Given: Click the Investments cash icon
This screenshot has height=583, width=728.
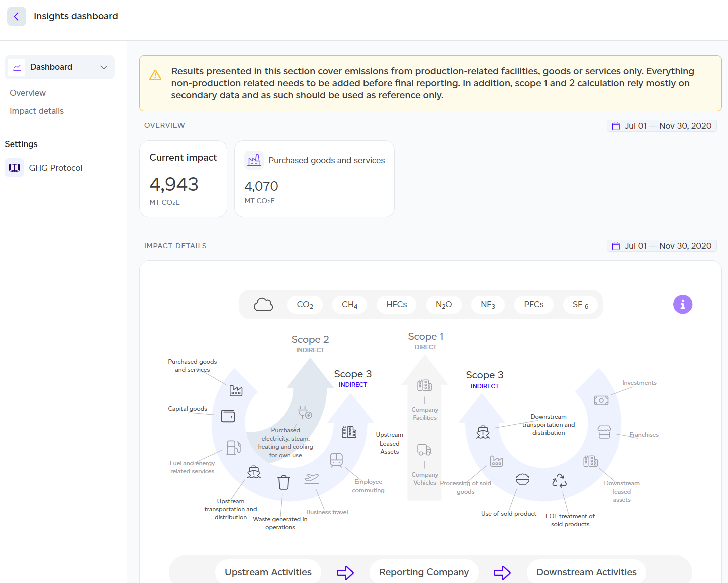Looking at the screenshot, I should pyautogui.click(x=601, y=400).
